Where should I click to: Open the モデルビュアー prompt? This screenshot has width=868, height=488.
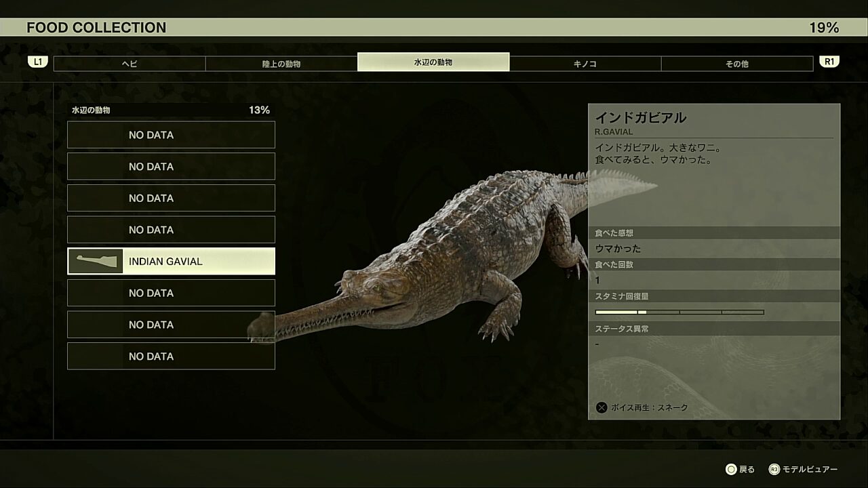810,469
